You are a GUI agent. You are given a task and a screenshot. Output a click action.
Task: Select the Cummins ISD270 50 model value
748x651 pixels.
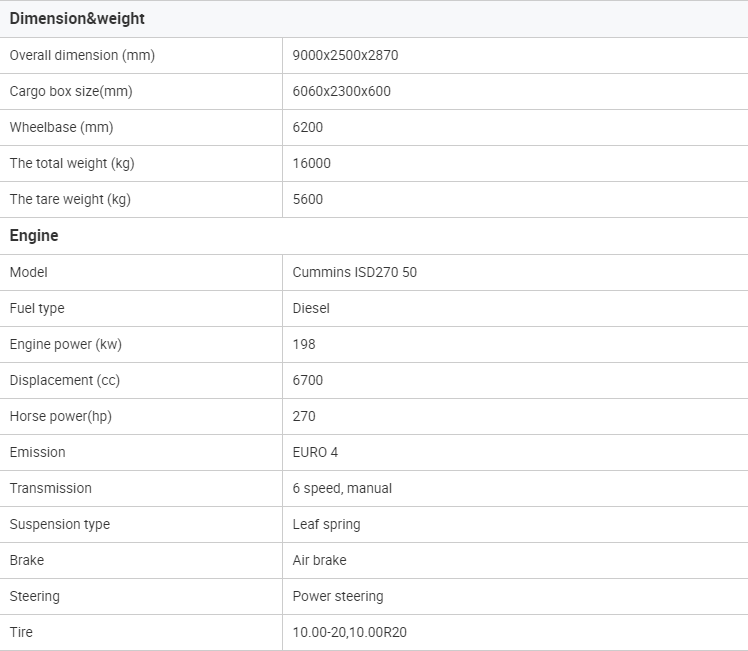click(x=354, y=272)
